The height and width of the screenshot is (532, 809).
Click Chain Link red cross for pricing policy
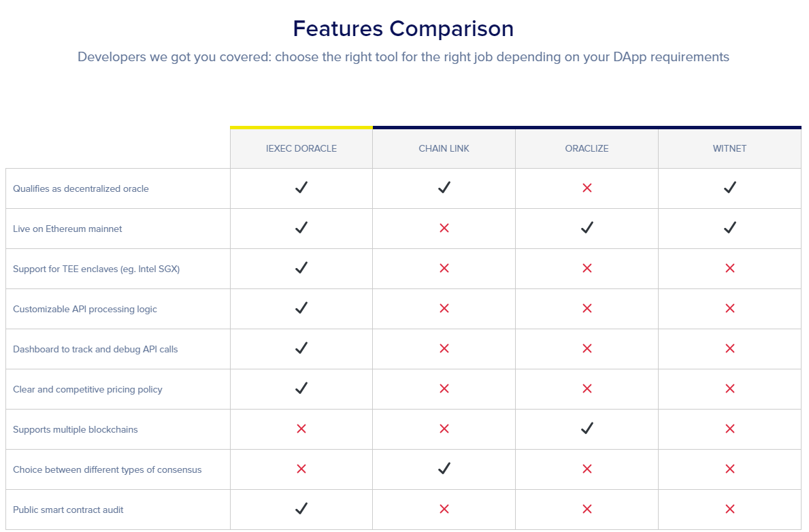point(444,388)
